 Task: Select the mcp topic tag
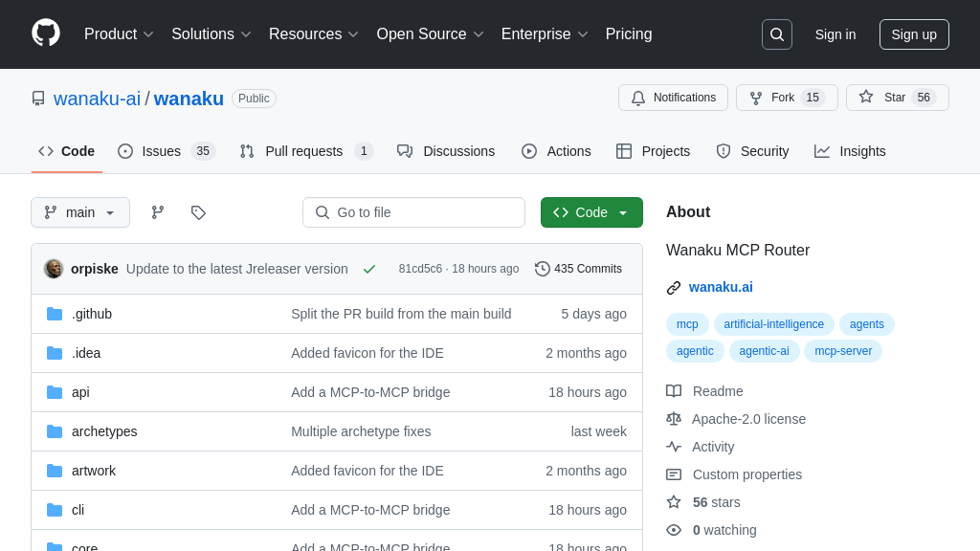click(687, 324)
